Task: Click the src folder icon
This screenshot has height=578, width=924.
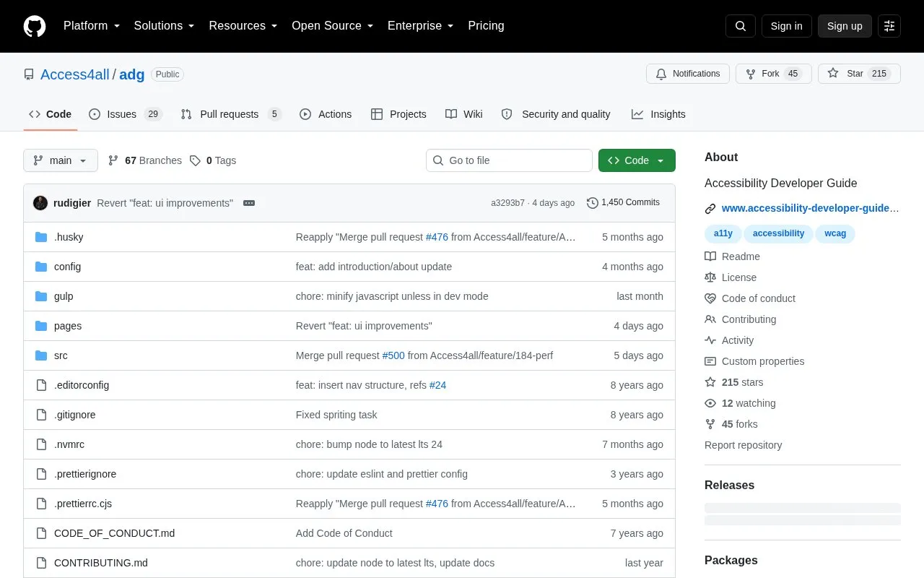Action: click(x=41, y=355)
